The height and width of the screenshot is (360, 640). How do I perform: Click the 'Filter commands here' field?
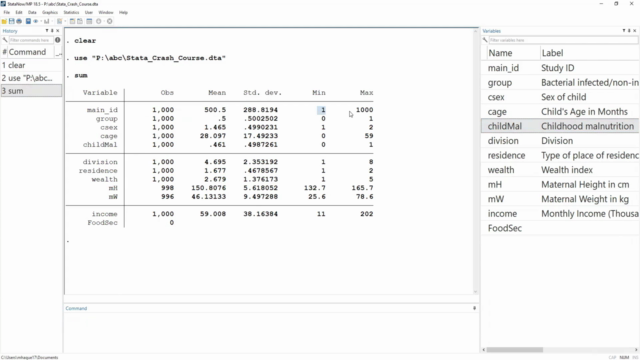click(x=31, y=40)
